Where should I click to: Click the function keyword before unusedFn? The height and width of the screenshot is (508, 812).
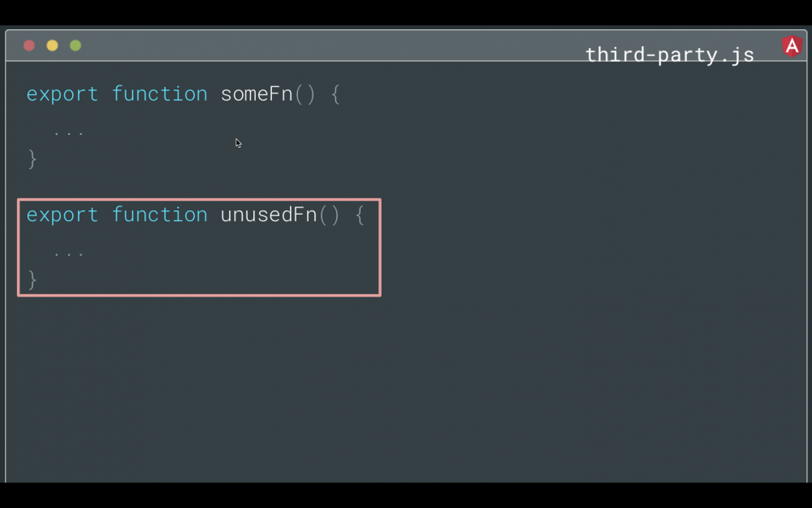click(x=159, y=215)
